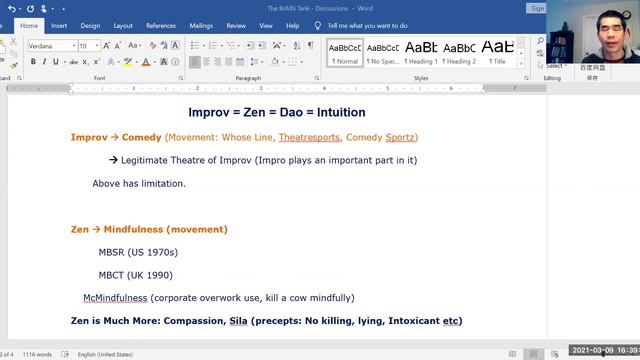Screen dimensions: 640x360
Task: Open the Sort A-Z icon
Action: pyautogui.click(x=297, y=46)
